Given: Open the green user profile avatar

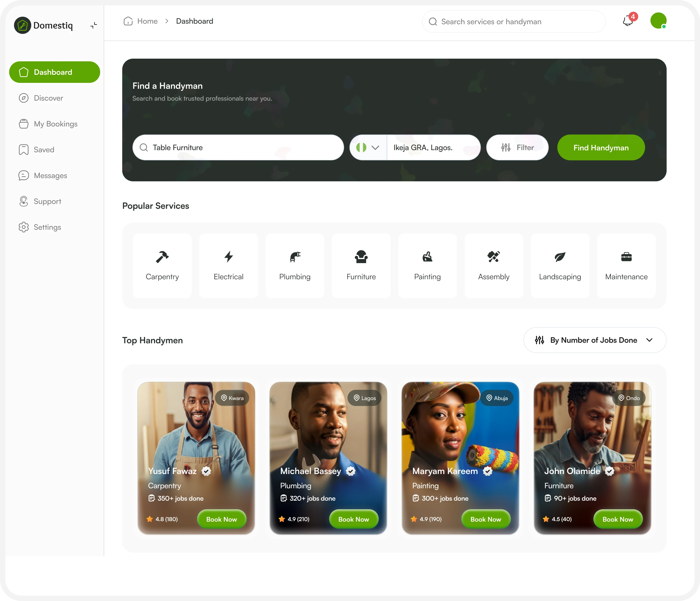Looking at the screenshot, I should pos(658,21).
